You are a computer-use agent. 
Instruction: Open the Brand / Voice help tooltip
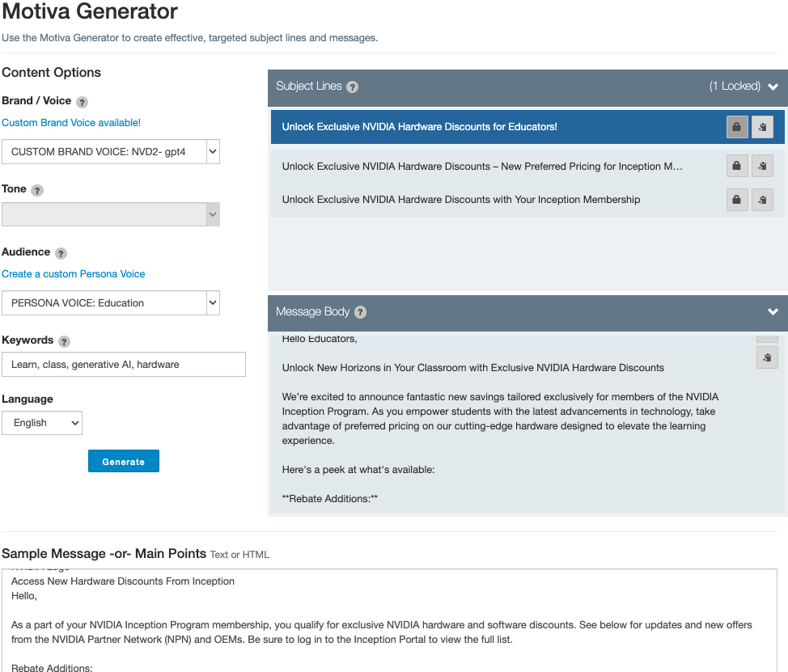(x=82, y=102)
